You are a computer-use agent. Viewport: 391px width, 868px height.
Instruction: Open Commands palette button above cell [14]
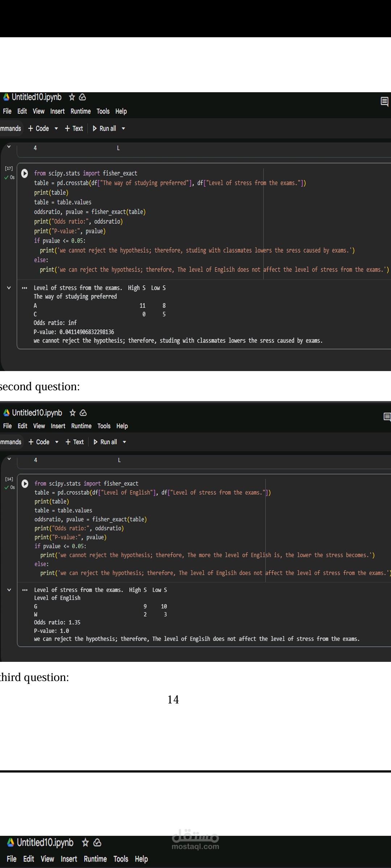11,442
